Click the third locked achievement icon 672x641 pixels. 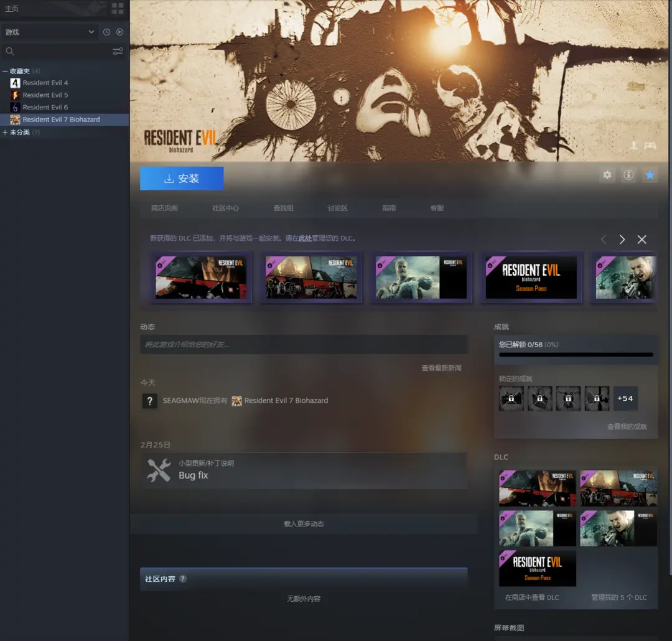(x=568, y=398)
